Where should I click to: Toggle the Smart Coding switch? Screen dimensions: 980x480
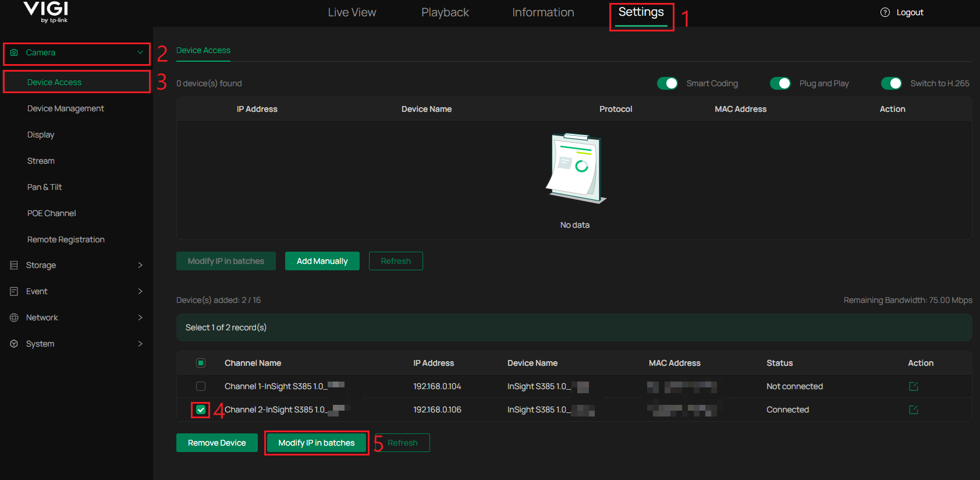[667, 83]
